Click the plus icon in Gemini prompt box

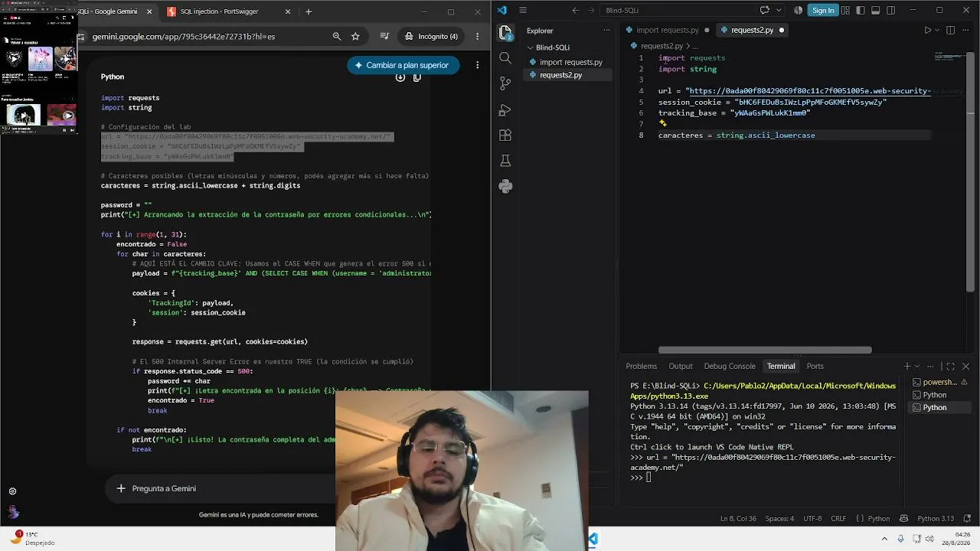[121, 488]
